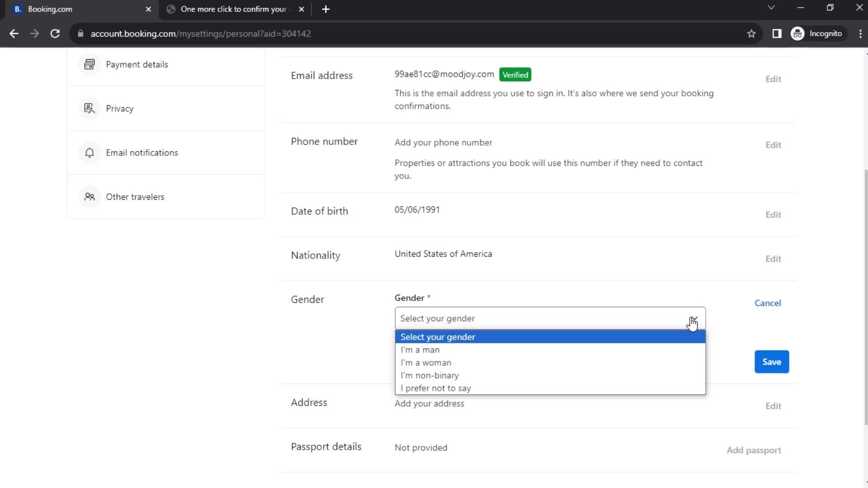The image size is (868, 488).
Task: Click Cancel to dismiss gender edit
Action: coord(769,303)
